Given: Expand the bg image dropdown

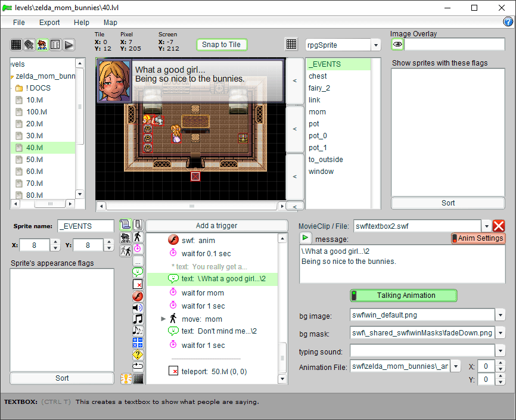Looking at the screenshot, I should 501,315.
